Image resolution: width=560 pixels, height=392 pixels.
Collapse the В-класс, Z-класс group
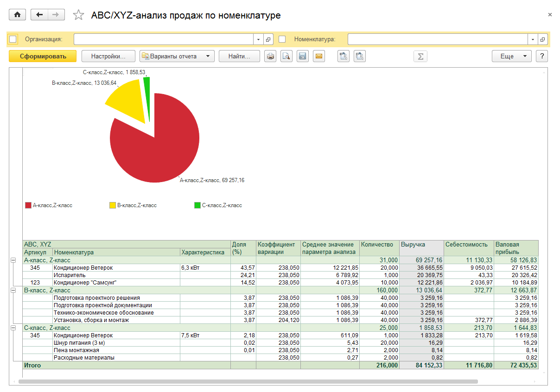13,290
